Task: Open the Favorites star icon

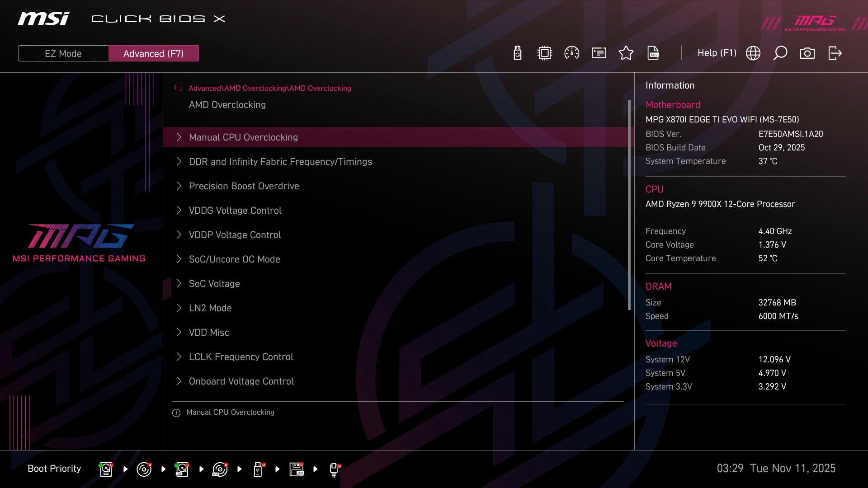Action: tap(626, 53)
